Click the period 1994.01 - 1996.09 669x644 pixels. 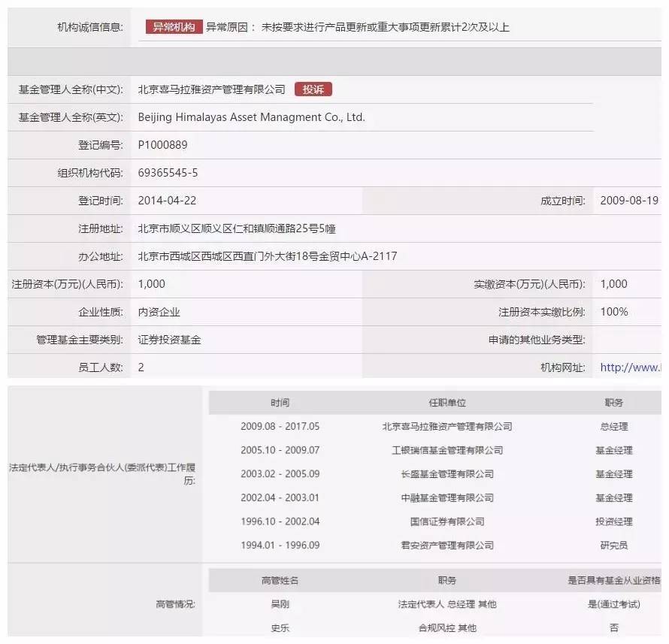(280, 545)
